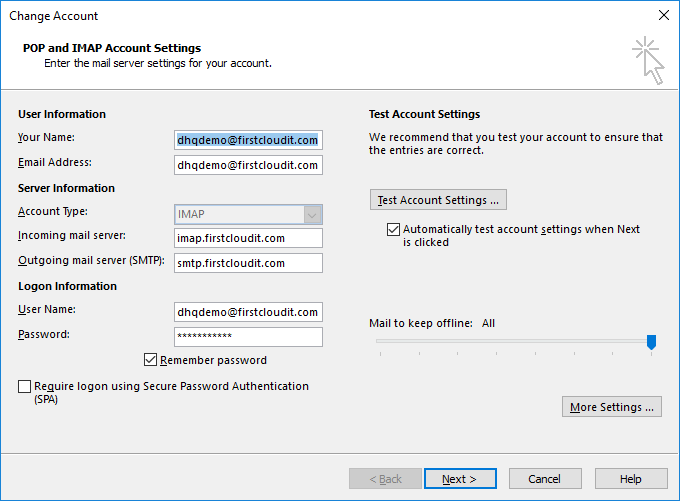The width and height of the screenshot is (680, 501).
Task: Click the "Logon Information" heading text
Action: (x=68, y=286)
